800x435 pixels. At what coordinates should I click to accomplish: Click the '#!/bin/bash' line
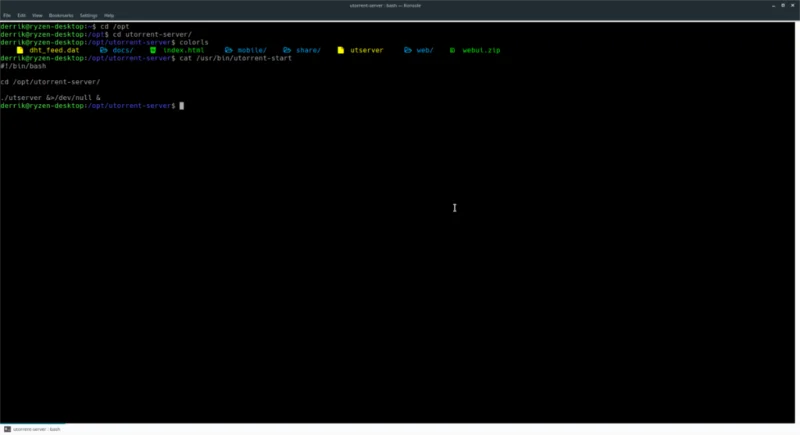coord(23,66)
